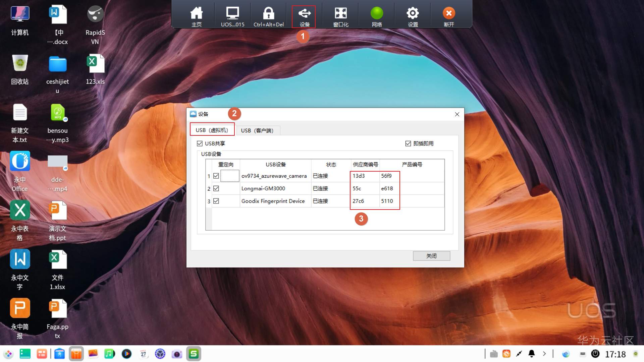
Task: Open the 设备 devices toolbar icon
Action: coord(304,14)
